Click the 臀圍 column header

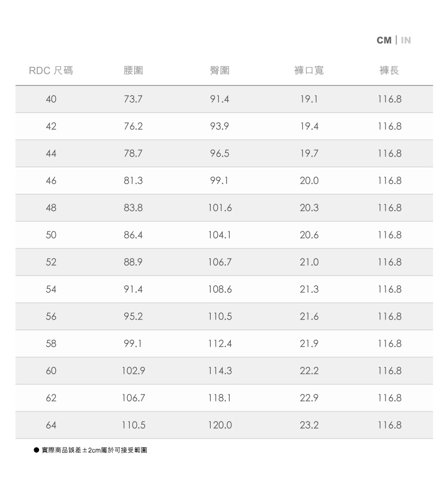click(x=219, y=71)
